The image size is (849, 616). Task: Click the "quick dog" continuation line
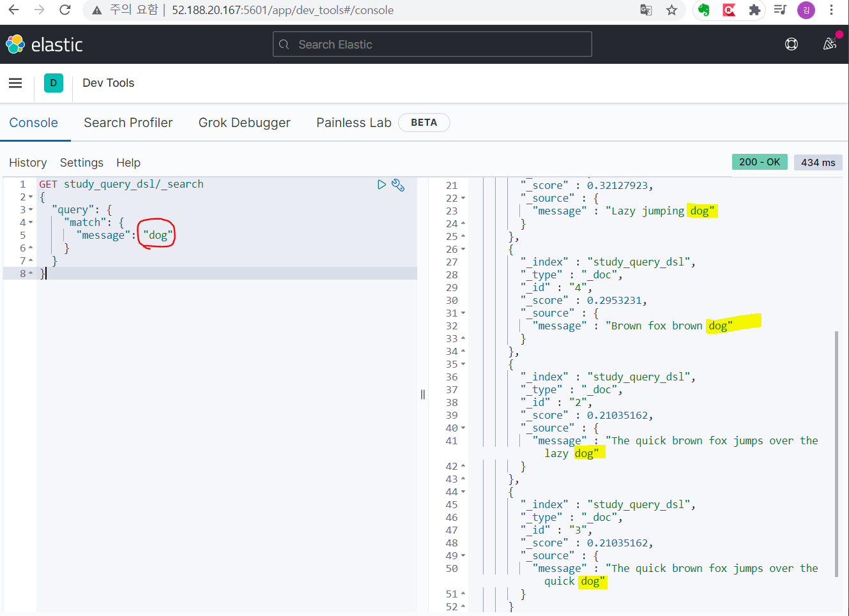pyautogui.click(x=575, y=581)
